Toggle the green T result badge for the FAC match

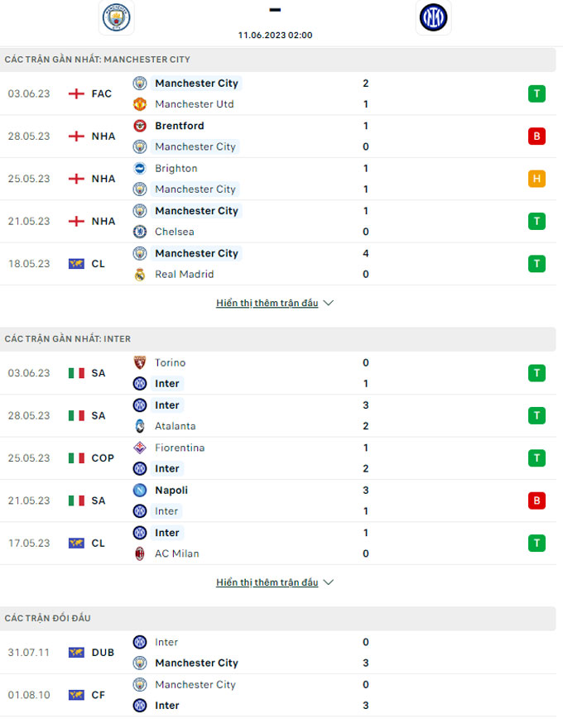537,93
